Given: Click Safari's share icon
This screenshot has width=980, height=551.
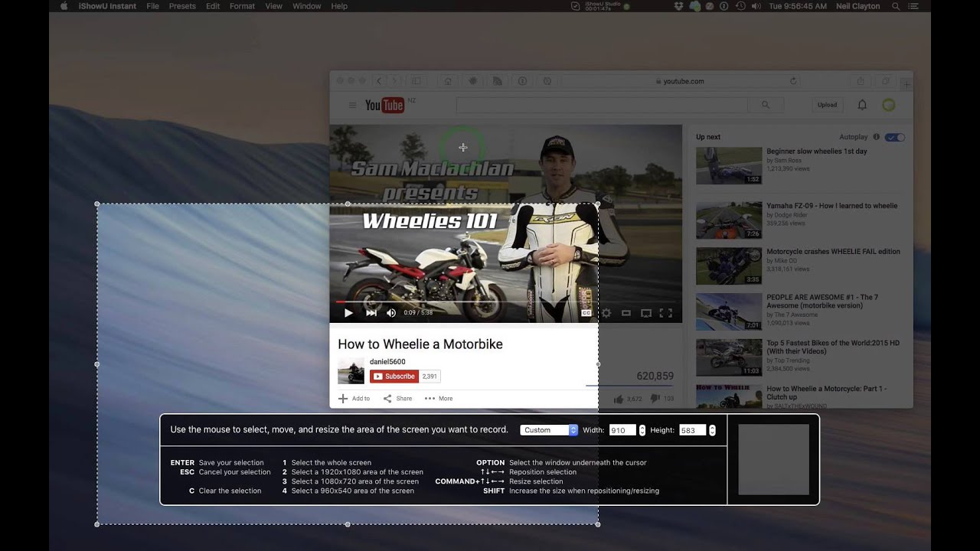Looking at the screenshot, I should (x=861, y=81).
